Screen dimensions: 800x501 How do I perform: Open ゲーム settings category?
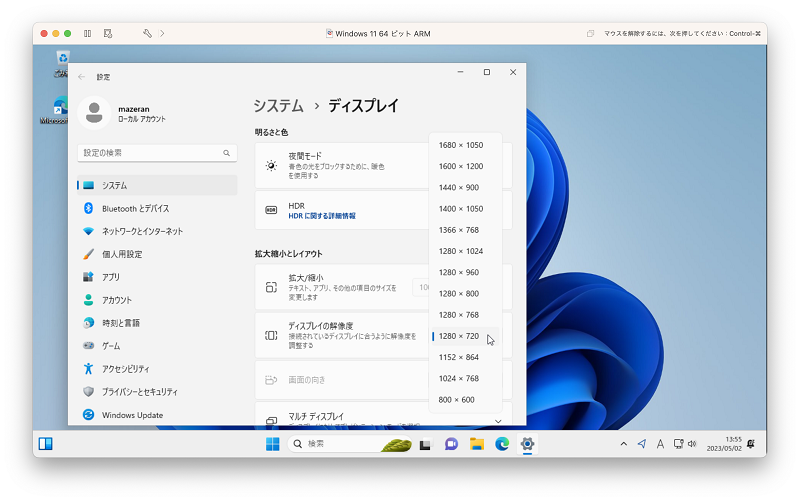(x=157, y=346)
